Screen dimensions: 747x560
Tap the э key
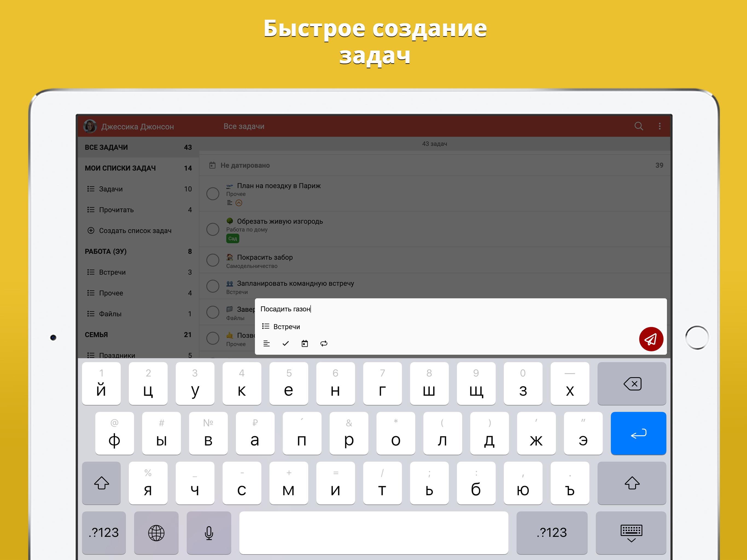[583, 433]
